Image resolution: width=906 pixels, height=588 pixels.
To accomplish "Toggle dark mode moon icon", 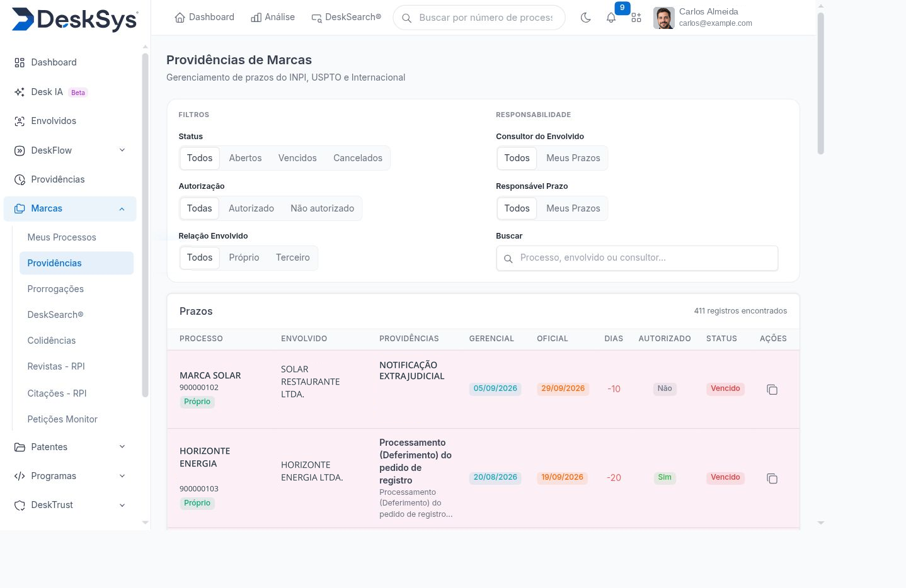I will (x=586, y=18).
